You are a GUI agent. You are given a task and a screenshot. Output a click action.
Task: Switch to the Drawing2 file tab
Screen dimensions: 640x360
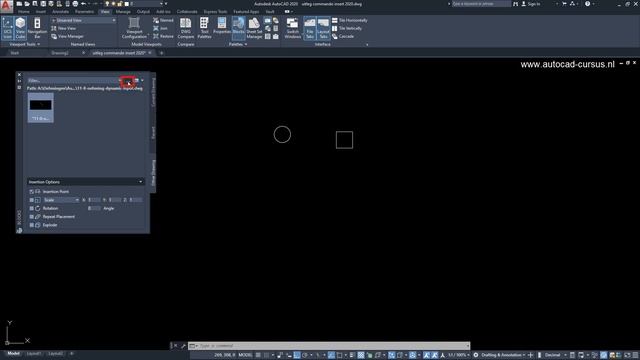(x=60, y=53)
